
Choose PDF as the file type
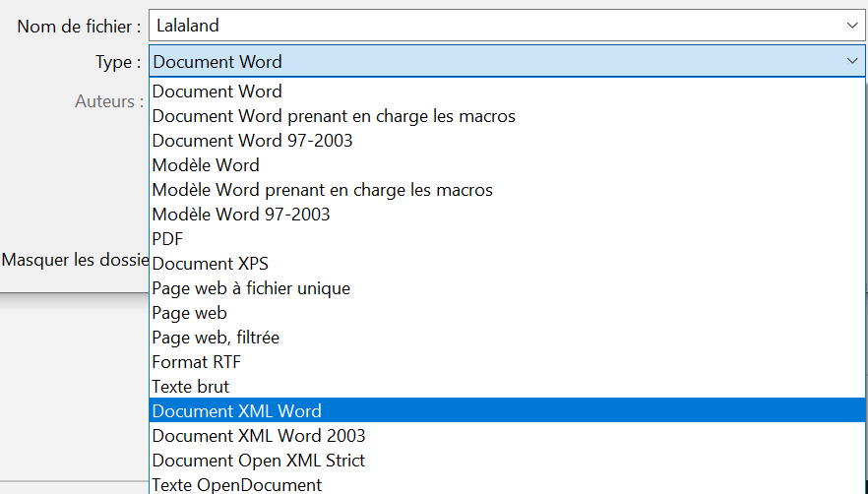tap(507, 239)
